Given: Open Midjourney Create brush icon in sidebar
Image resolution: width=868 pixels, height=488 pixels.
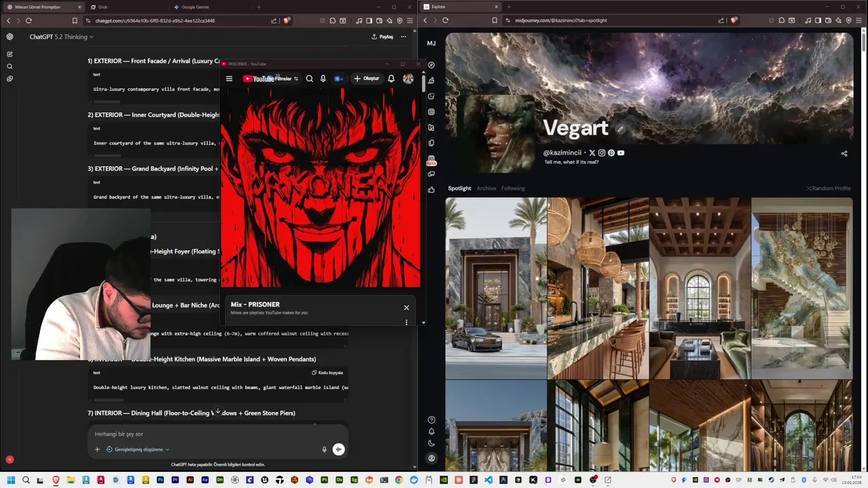Looking at the screenshot, I should tap(431, 81).
